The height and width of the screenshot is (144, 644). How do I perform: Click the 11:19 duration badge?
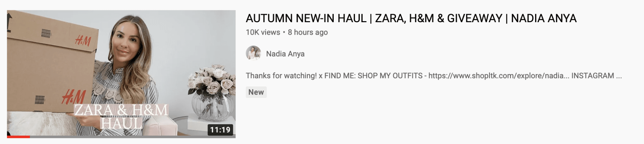220,130
